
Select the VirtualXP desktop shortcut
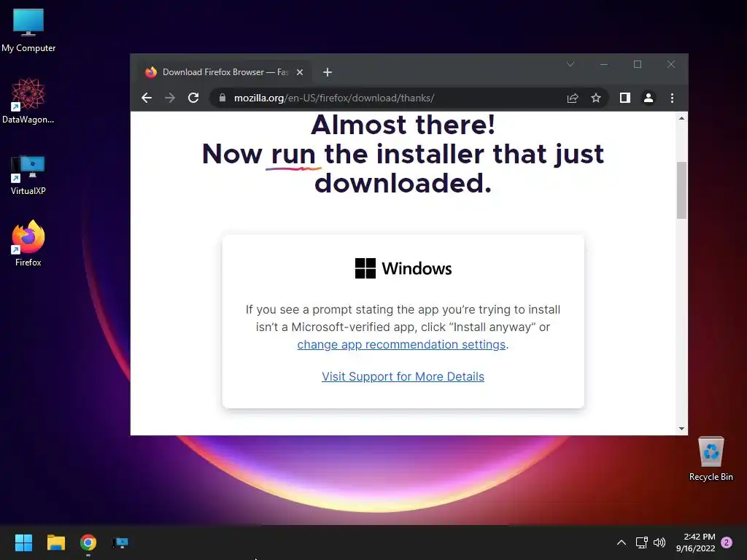pos(28,175)
